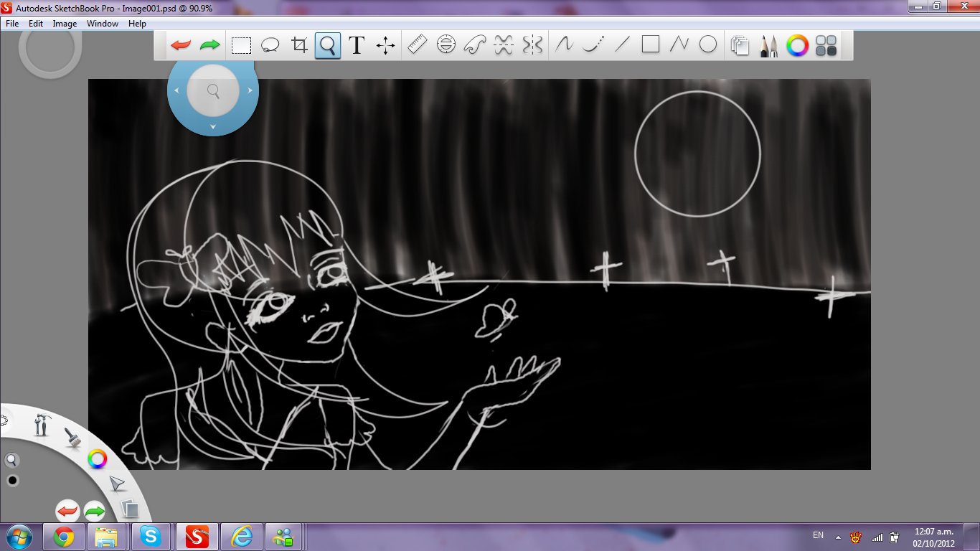The image size is (980, 551).
Task: Click the green Redo arrow in top toolbar
Action: (x=210, y=45)
